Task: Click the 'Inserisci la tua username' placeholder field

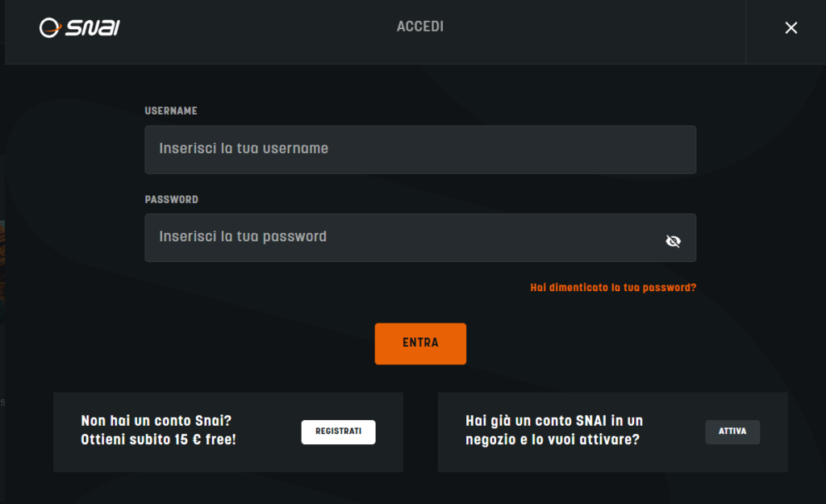Action: coord(419,149)
